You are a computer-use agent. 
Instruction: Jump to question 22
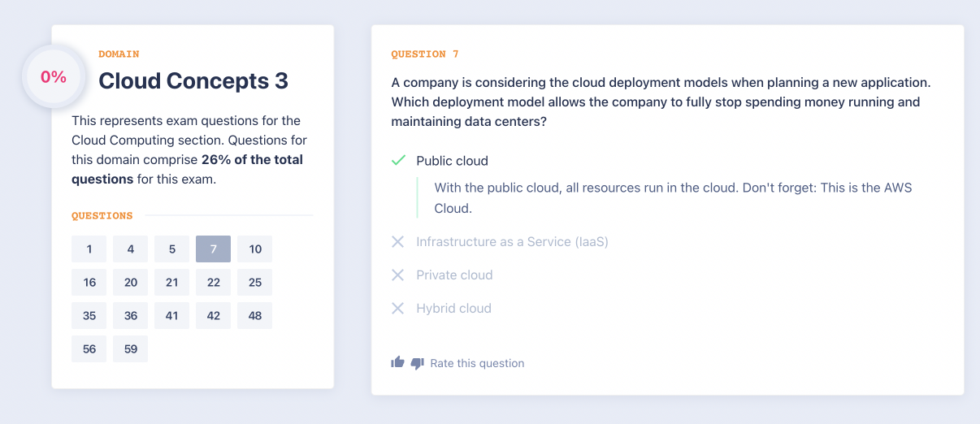[213, 283]
